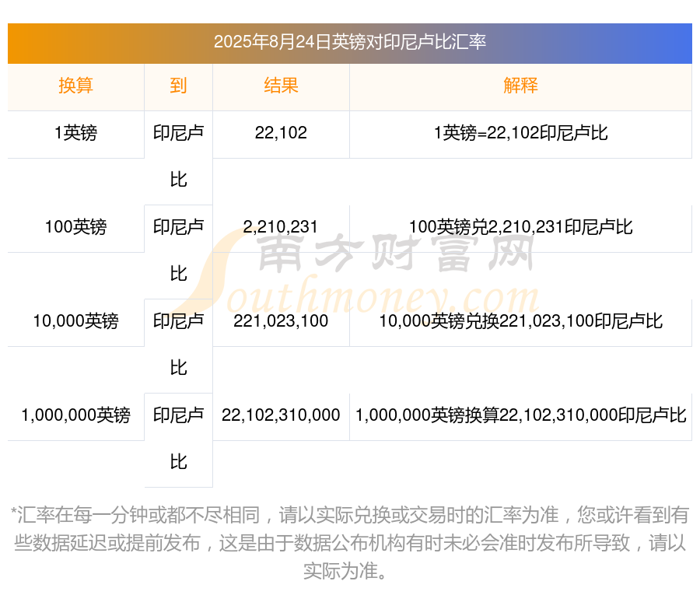
Task: Click the result value 22,102,310,000
Action: click(281, 415)
